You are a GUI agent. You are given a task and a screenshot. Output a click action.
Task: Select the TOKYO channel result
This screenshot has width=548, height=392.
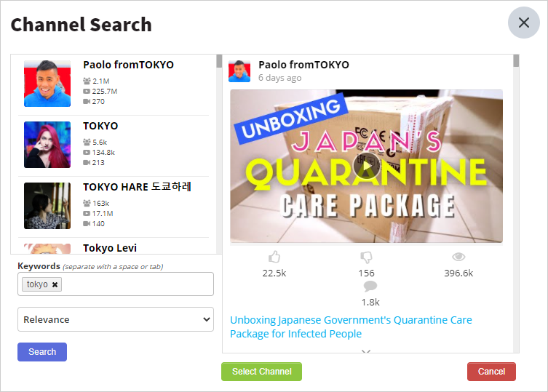click(114, 145)
